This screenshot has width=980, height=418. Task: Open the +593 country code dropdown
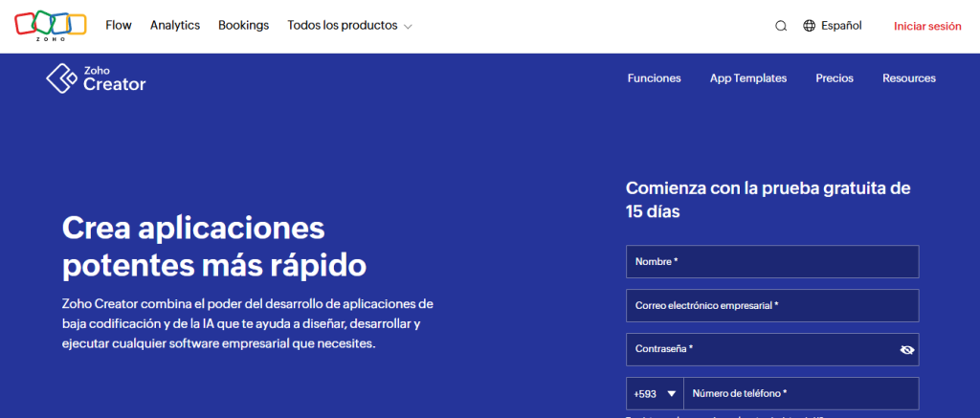655,394
